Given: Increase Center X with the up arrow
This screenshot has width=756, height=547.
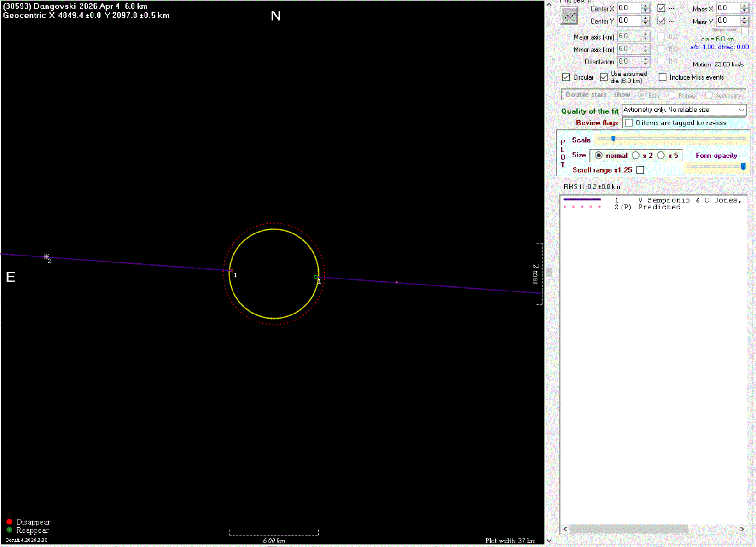Looking at the screenshot, I should point(646,6).
